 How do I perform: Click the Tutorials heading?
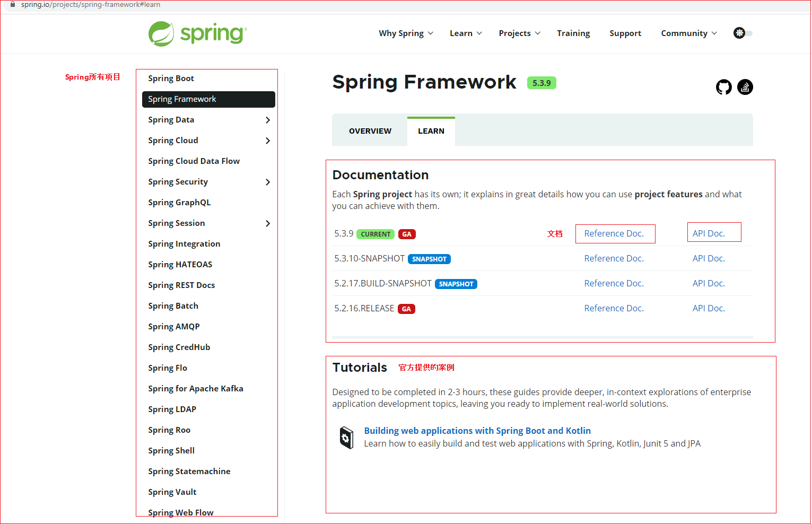tap(360, 368)
